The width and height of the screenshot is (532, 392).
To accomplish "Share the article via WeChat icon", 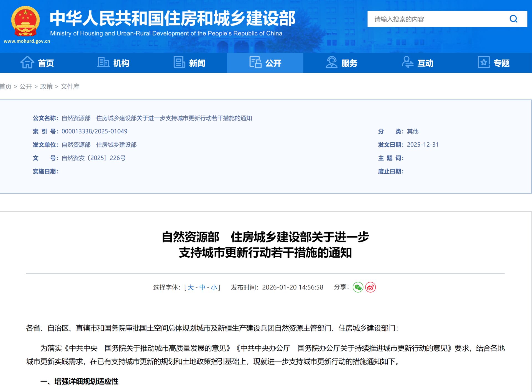I will point(358,288).
